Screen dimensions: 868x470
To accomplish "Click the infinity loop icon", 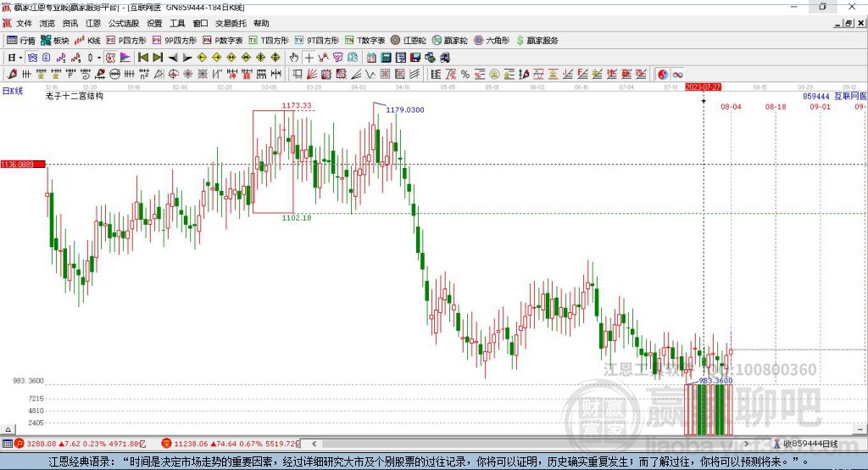I will click(677, 75).
